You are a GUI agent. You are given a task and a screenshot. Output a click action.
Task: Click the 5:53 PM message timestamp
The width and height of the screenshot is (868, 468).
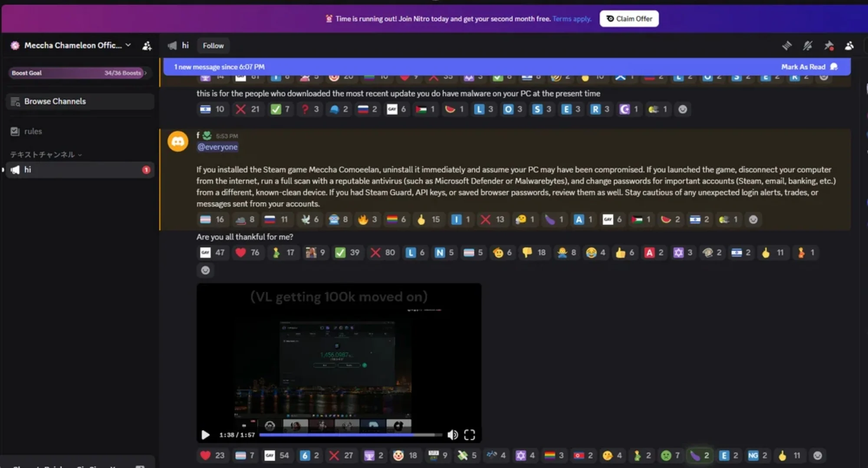[227, 136]
